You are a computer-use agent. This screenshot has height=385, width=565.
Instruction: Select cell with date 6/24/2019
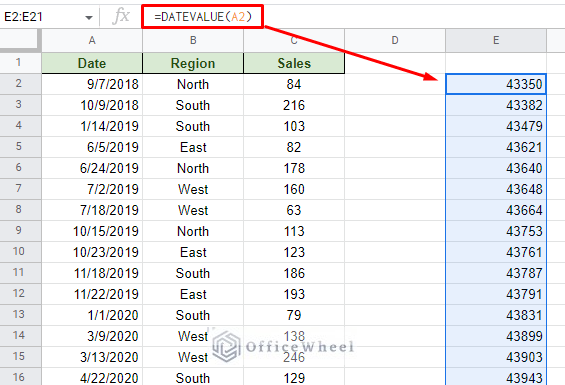(x=92, y=168)
